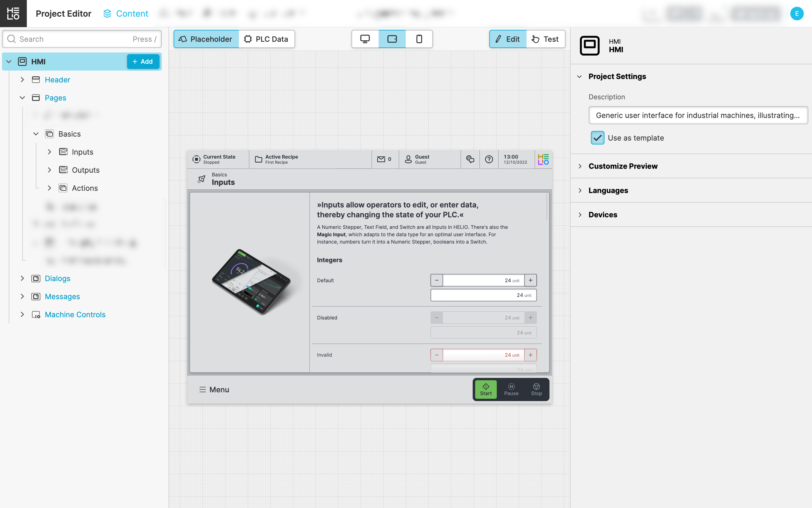This screenshot has width=812, height=508.
Task: Expand the Outputs tree item
Action: point(49,170)
